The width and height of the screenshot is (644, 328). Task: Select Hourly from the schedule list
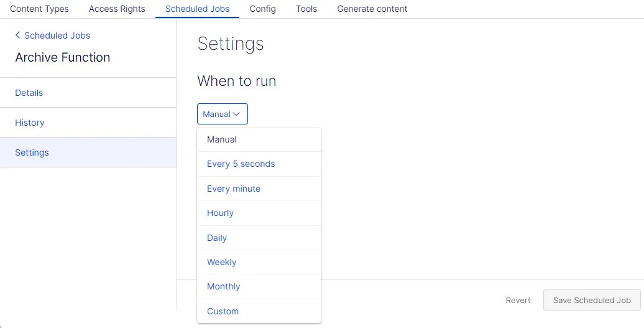[259, 213]
